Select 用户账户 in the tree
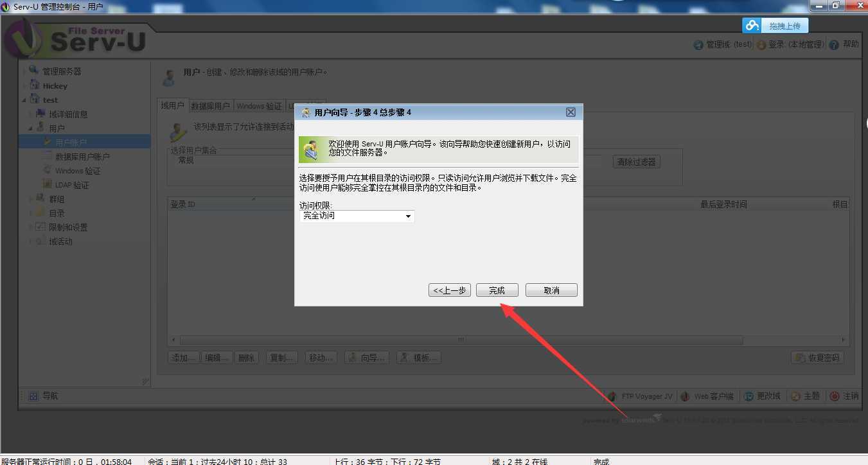Viewport: 868px width, 465px height. (71, 143)
